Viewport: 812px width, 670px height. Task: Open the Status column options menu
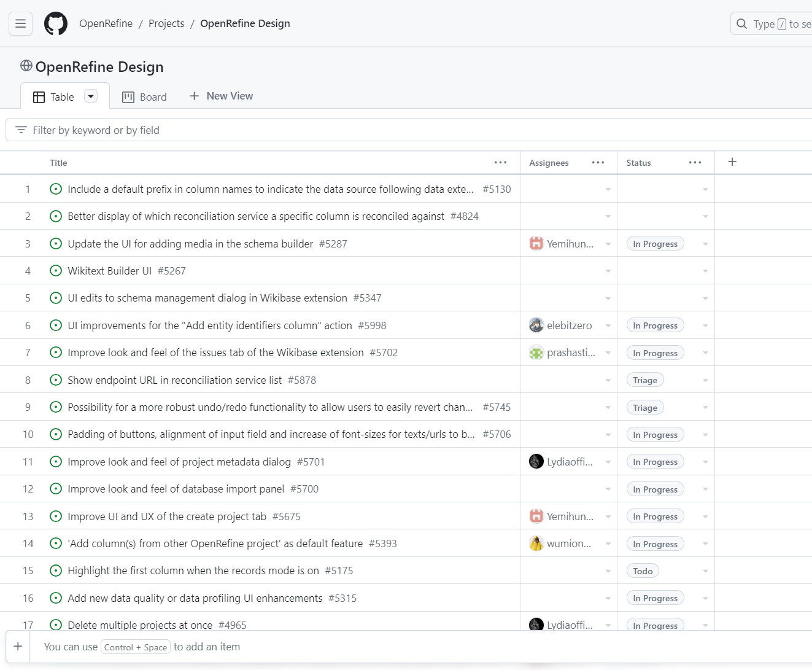(x=695, y=162)
